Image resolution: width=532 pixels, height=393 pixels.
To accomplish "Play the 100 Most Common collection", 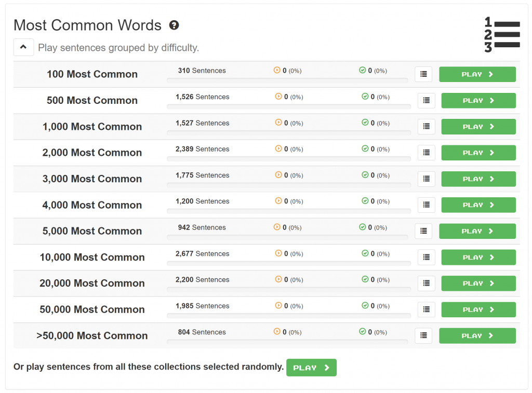I will coord(477,74).
